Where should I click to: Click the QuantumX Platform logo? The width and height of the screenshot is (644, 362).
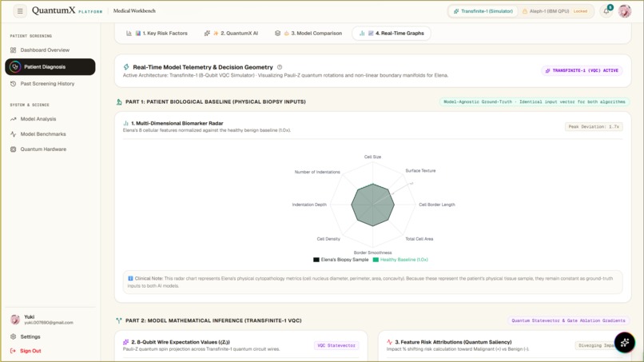[x=67, y=10]
